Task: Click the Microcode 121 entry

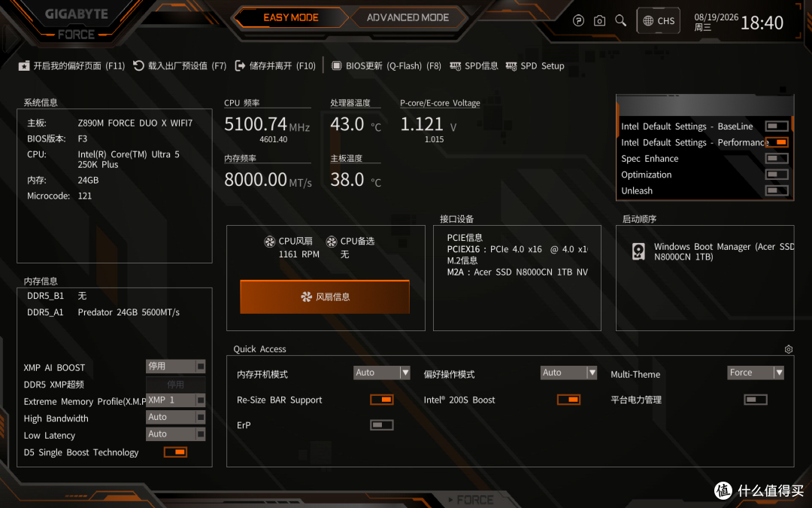Action: [59, 196]
